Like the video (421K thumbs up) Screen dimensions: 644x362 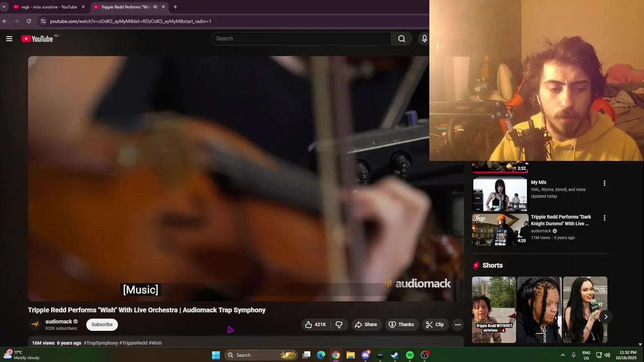(x=315, y=325)
